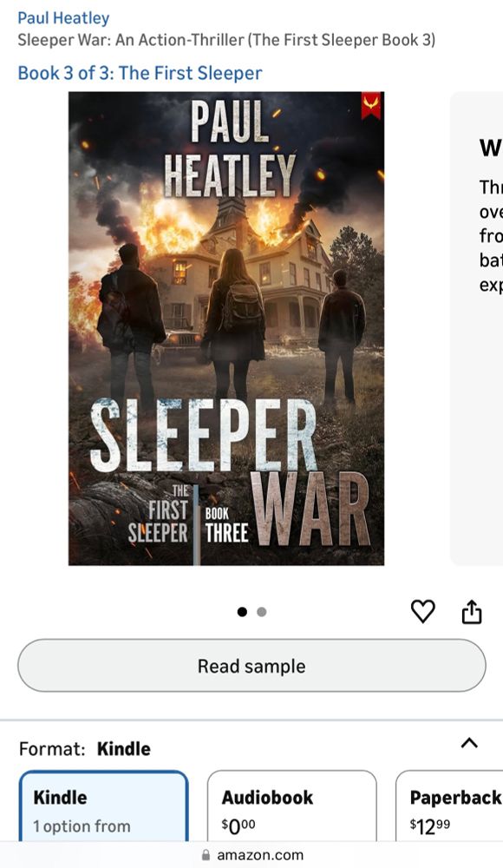
Task: Select the first image carousel dot
Action: tap(242, 612)
